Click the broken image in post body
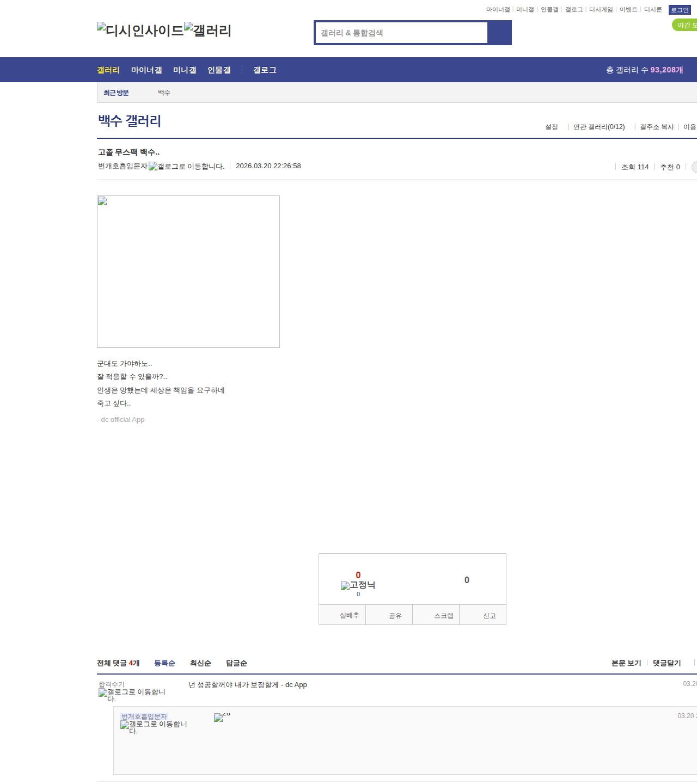The width and height of the screenshot is (697, 784). pos(188,271)
